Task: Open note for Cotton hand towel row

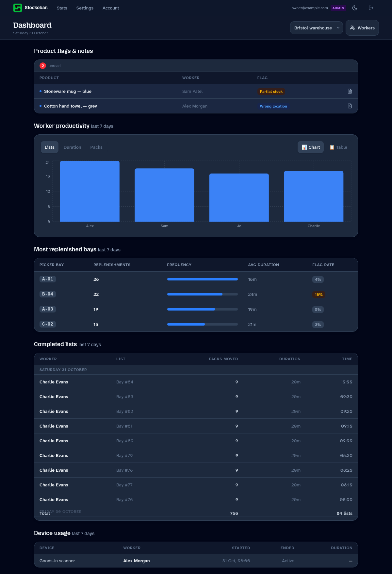Action: coord(350,106)
